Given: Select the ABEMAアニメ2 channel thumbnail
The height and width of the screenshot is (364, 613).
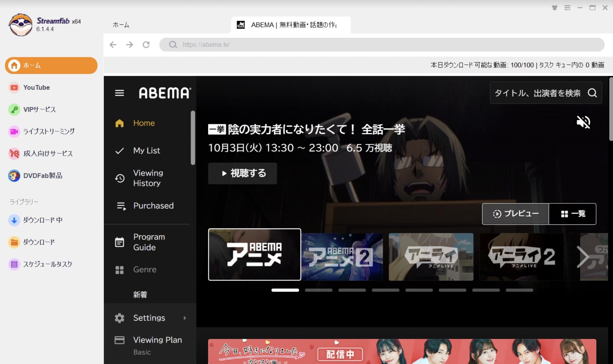Looking at the screenshot, I should 342,257.
